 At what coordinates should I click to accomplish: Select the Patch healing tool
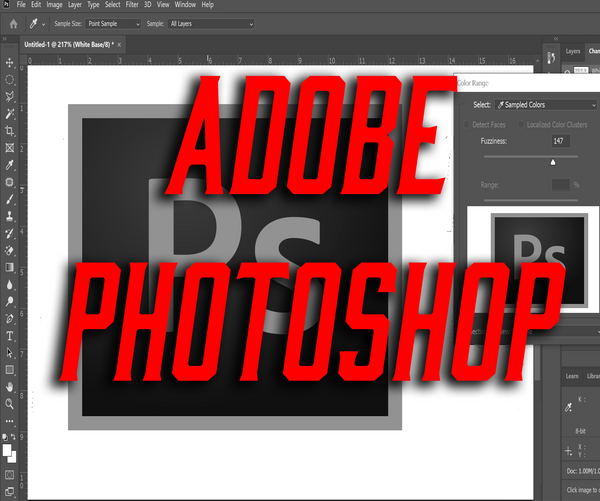(10, 182)
